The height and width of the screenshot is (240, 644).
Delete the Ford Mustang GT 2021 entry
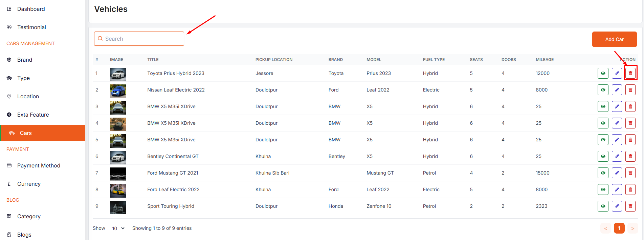click(630, 173)
